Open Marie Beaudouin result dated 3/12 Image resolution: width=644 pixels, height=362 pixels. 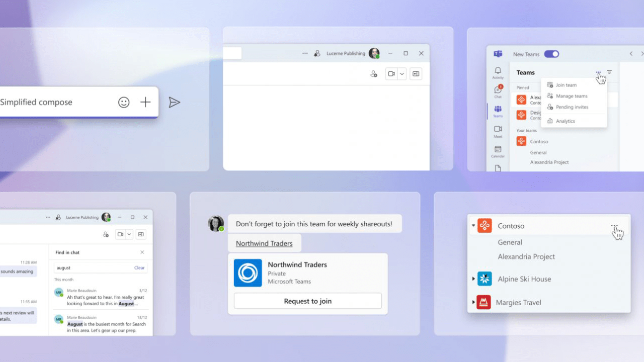(x=101, y=297)
